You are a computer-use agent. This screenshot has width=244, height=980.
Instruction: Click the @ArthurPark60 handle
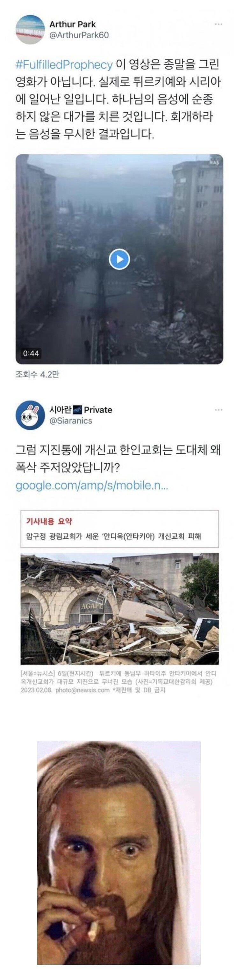click(x=79, y=35)
